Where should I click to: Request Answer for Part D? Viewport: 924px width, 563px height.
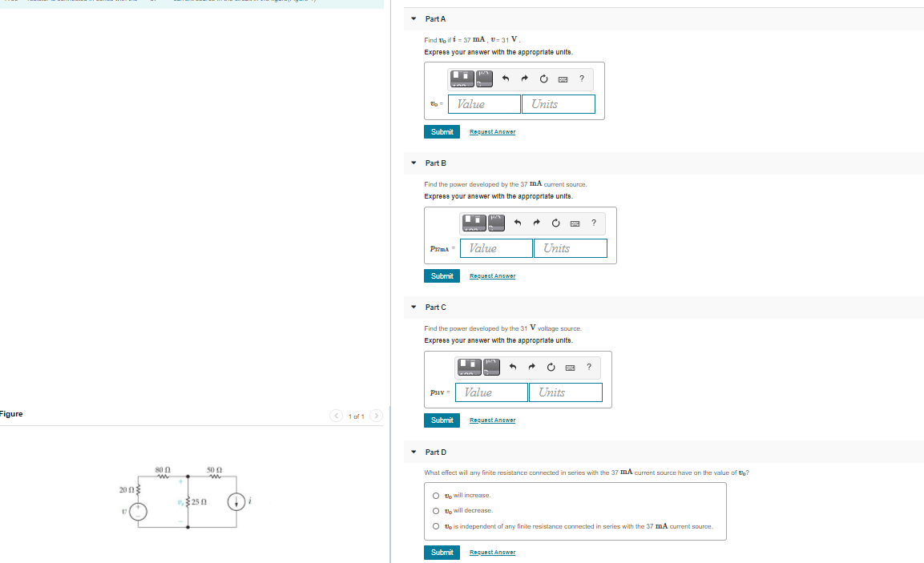tap(493, 553)
